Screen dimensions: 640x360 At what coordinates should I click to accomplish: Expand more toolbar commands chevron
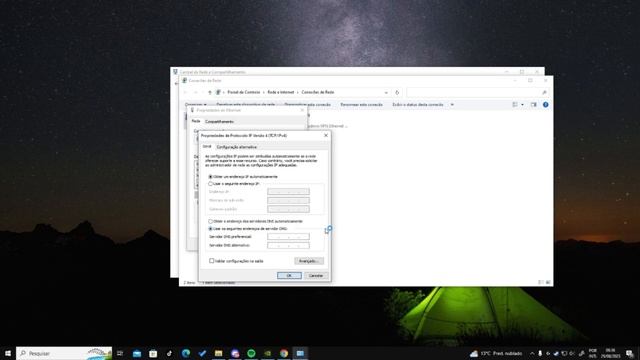[452, 105]
